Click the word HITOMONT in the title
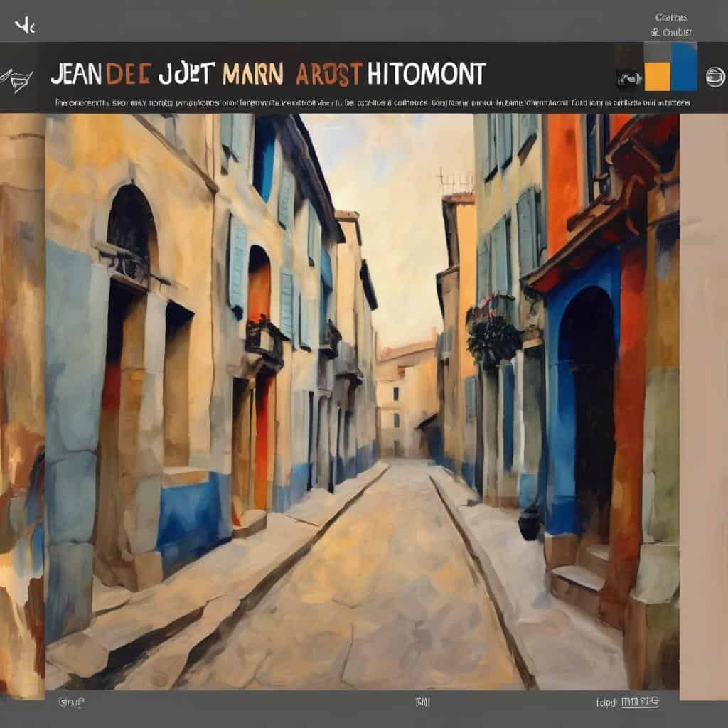The height and width of the screenshot is (728, 728). [425, 74]
